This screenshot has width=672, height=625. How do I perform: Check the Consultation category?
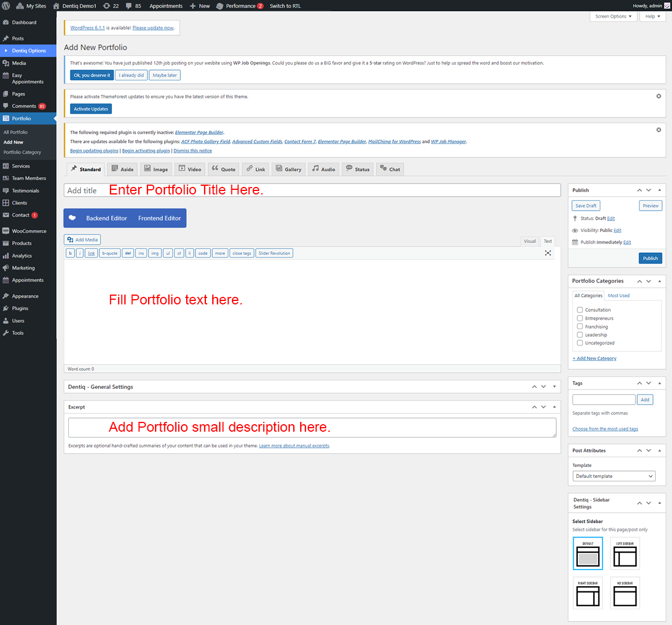[x=579, y=310]
